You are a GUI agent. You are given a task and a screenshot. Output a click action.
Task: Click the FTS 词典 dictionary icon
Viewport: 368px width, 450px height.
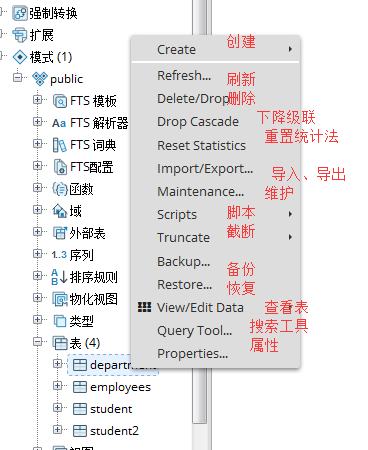point(60,145)
